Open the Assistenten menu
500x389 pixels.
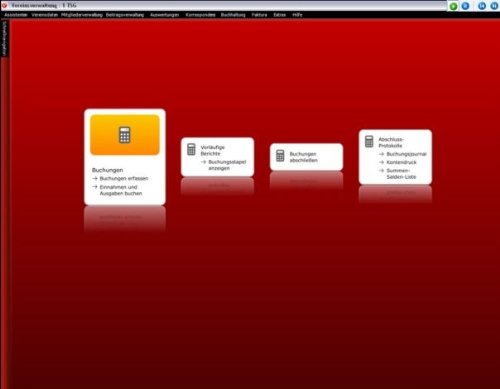tap(16, 15)
